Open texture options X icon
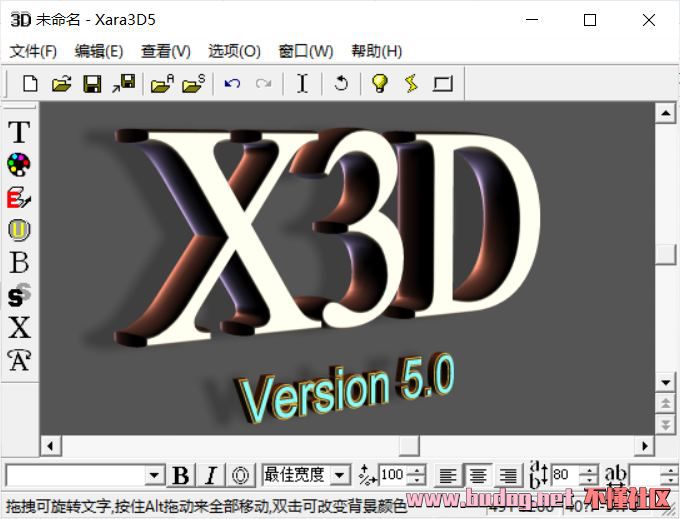The width and height of the screenshot is (680, 519). 19,327
